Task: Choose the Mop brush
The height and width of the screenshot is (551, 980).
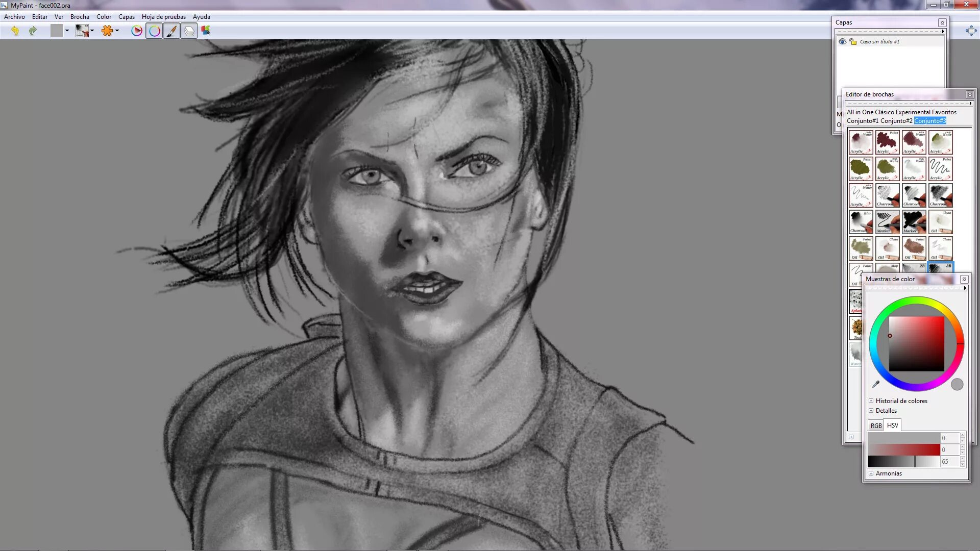Action: pyautogui.click(x=888, y=268)
